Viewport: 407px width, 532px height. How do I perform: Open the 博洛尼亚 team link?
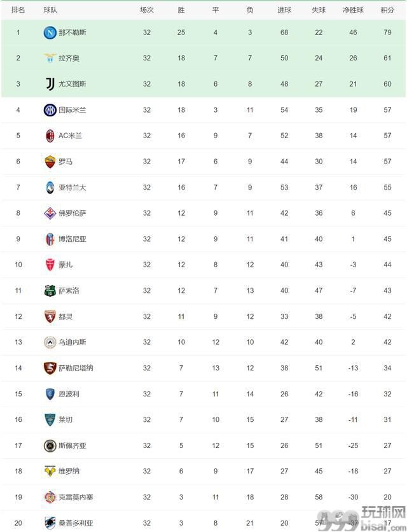[x=72, y=239]
